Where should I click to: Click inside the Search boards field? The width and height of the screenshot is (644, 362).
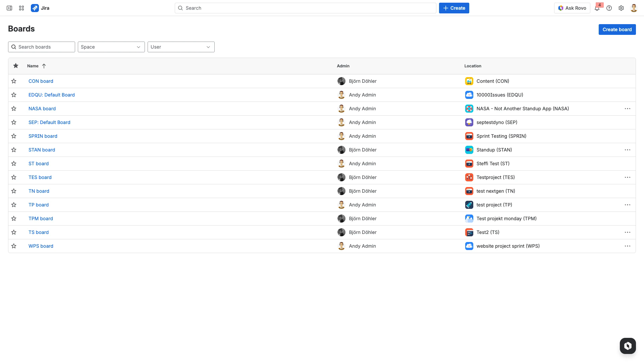point(41,47)
